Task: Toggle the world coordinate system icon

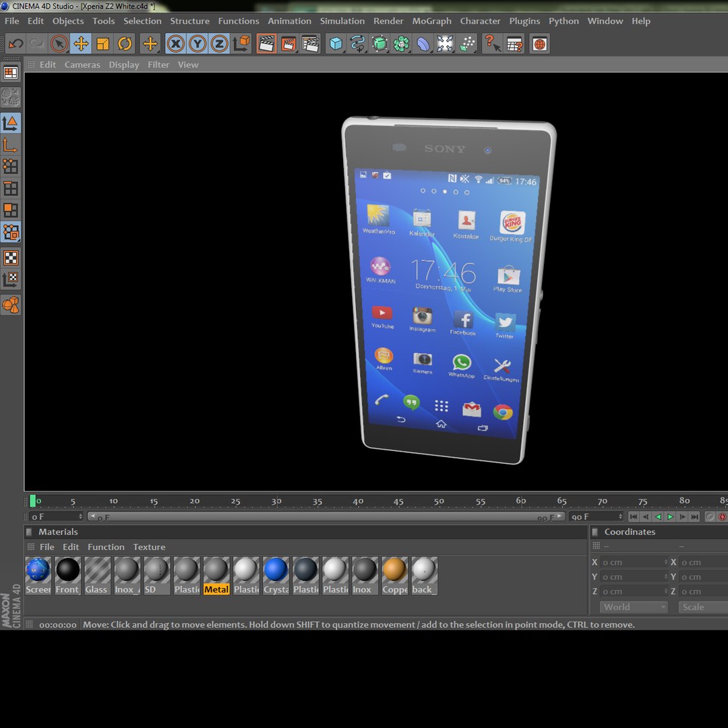Action: tap(241, 44)
